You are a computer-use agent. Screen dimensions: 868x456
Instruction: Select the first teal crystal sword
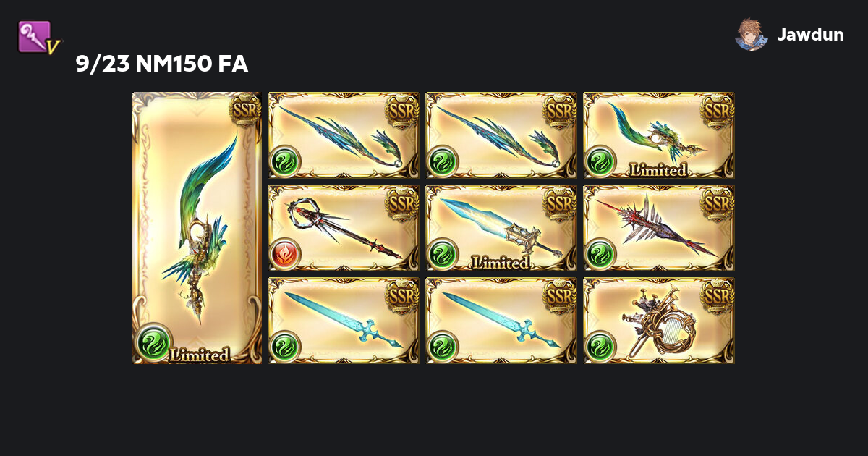tap(344, 321)
